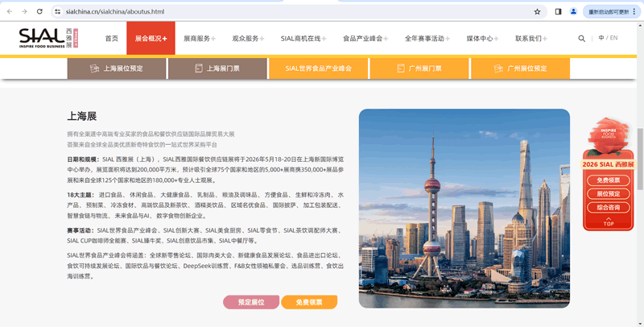Click 综合咨询 in the floating widget
This screenshot has height=327, width=644.
[x=609, y=207]
